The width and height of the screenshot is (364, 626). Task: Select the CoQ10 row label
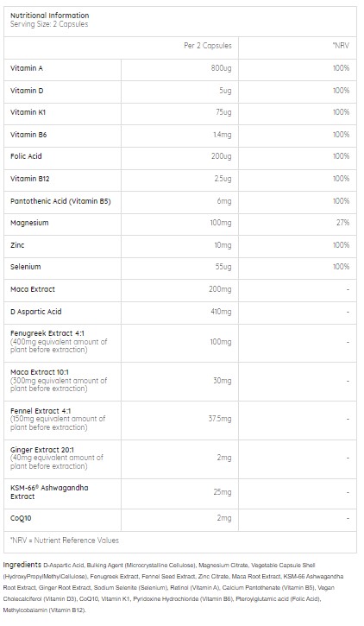pos(21,518)
